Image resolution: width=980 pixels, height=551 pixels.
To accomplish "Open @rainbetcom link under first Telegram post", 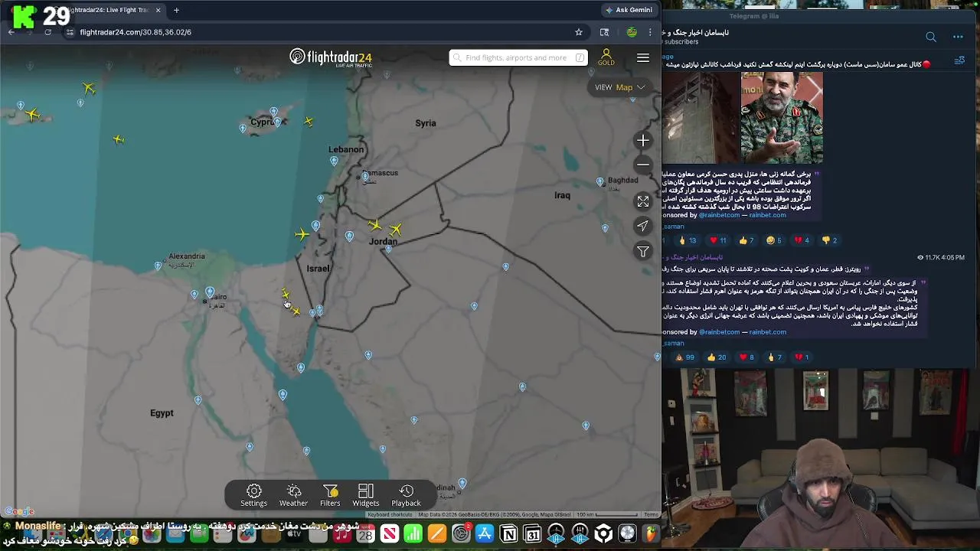I will [x=719, y=215].
